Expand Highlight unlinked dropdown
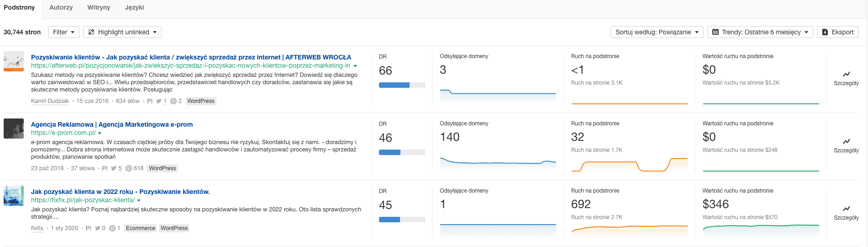 [122, 32]
